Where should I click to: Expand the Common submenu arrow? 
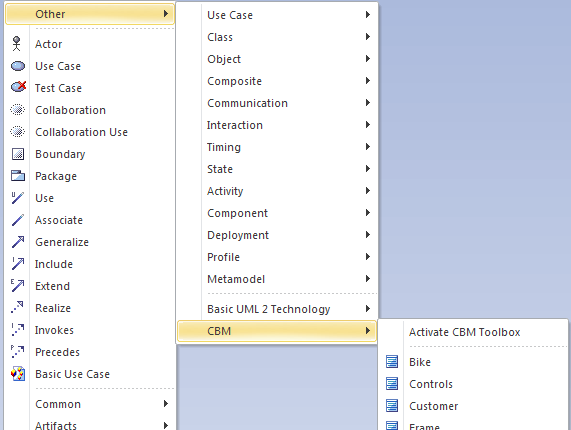point(166,403)
